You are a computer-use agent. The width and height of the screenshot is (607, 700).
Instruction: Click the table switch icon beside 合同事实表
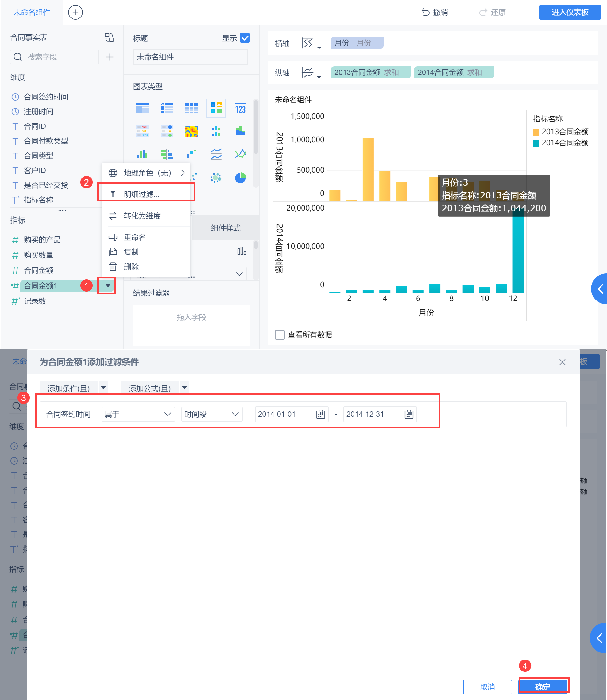click(109, 37)
